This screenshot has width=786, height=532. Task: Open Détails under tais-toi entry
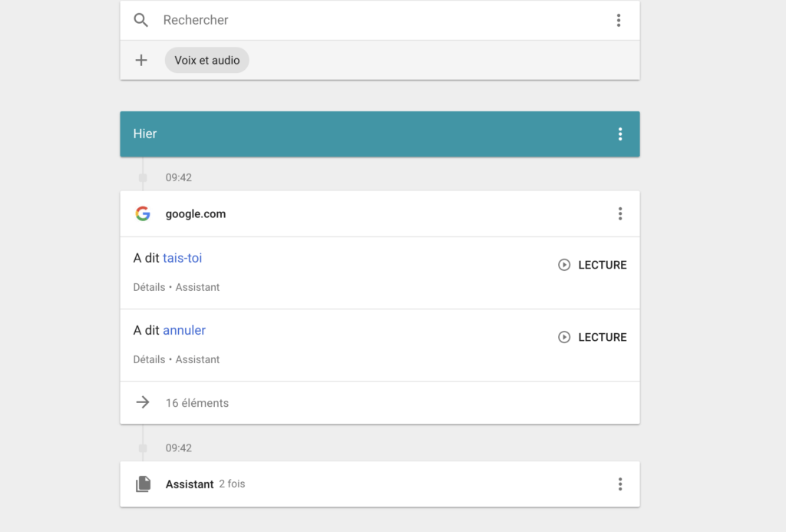click(x=149, y=287)
